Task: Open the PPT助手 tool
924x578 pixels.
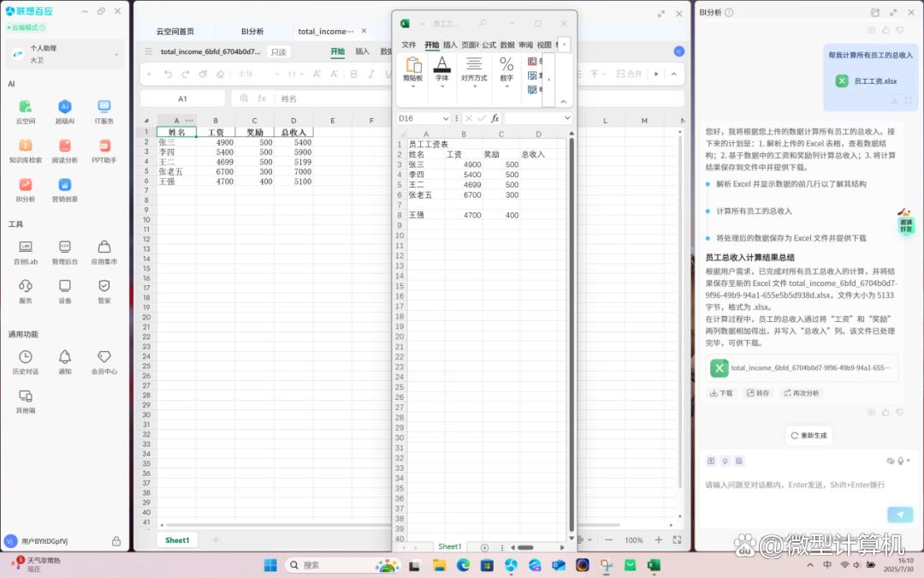Action: point(104,146)
